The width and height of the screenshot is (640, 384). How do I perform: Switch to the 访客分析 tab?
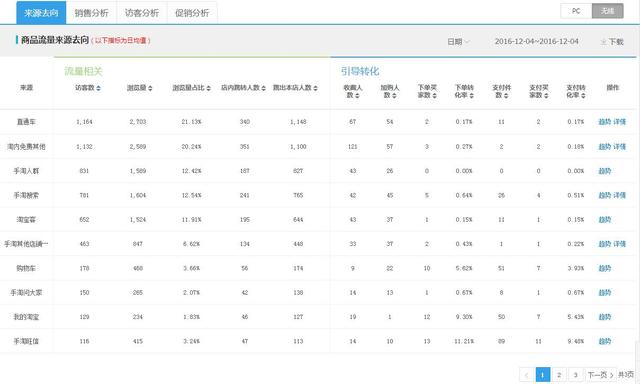(142, 13)
